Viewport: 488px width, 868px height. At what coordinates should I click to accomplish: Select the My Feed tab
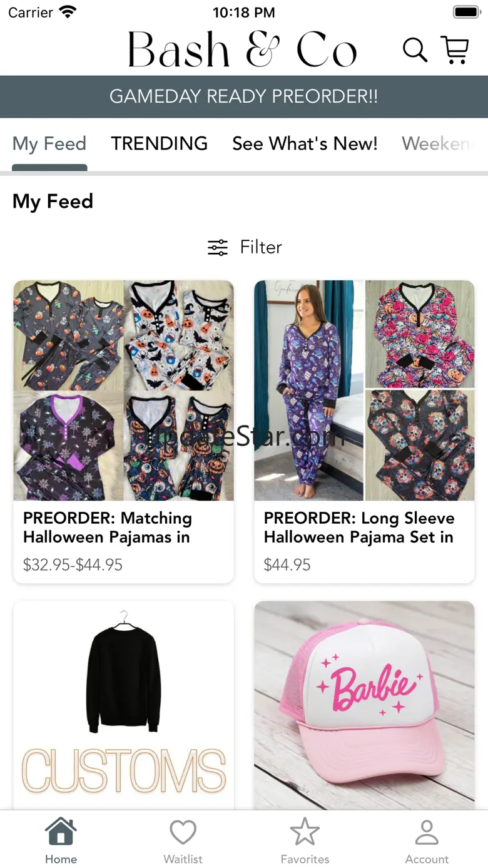pyautogui.click(x=49, y=143)
